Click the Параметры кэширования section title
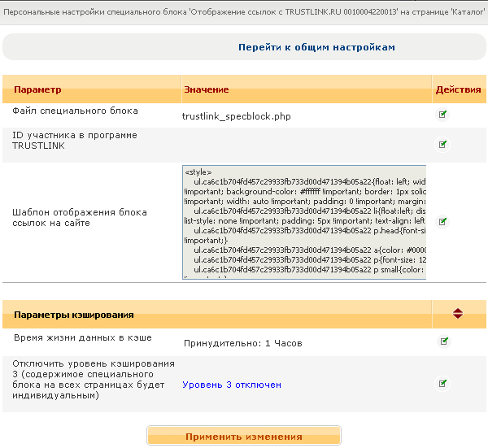 coord(74,314)
